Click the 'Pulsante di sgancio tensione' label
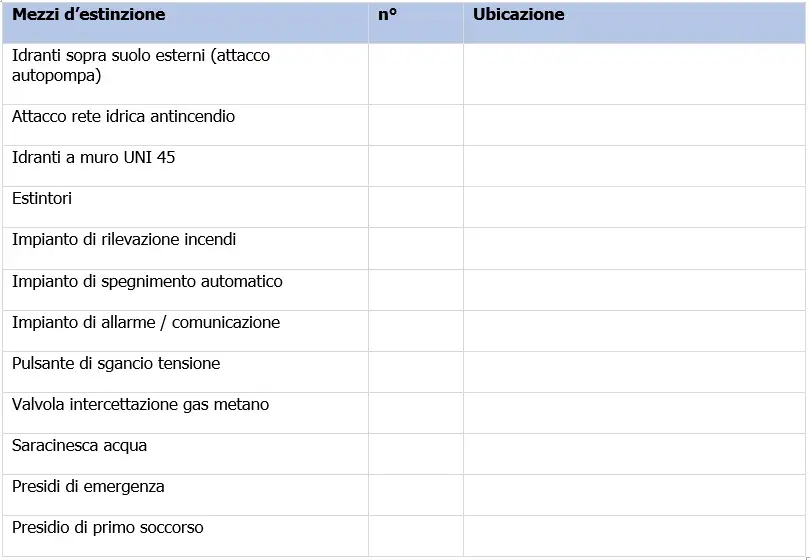The image size is (810, 560). [116, 364]
